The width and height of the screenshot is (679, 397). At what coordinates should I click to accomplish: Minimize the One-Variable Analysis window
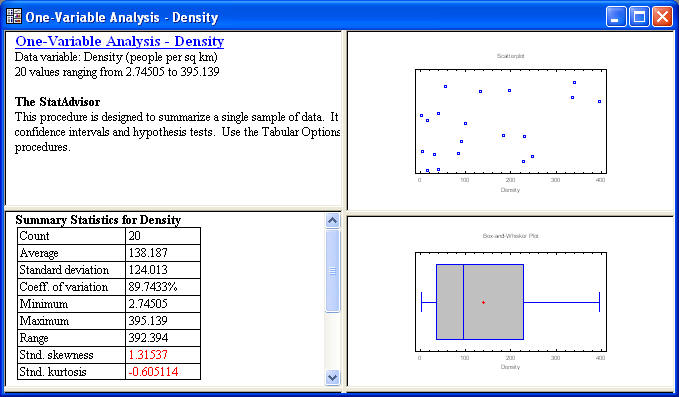[x=616, y=17]
